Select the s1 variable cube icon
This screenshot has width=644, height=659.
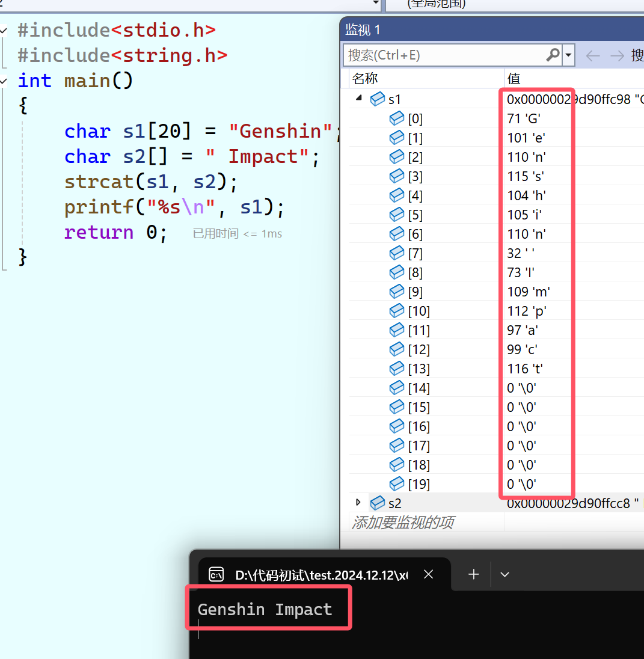coord(378,99)
